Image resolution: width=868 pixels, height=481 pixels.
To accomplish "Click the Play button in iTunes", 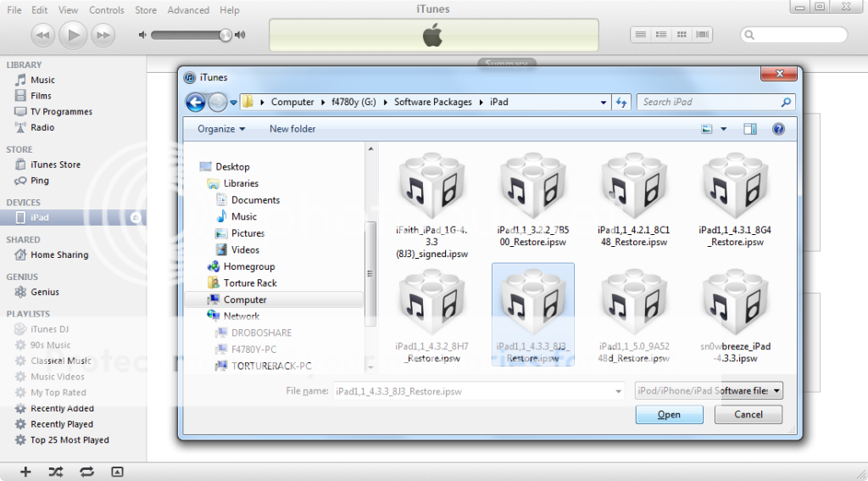I will click(73, 35).
